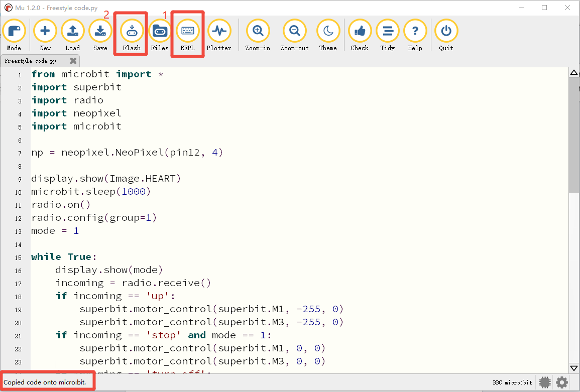The width and height of the screenshot is (580, 392).
Task: Open settings gear in status bar
Action: tap(562, 382)
